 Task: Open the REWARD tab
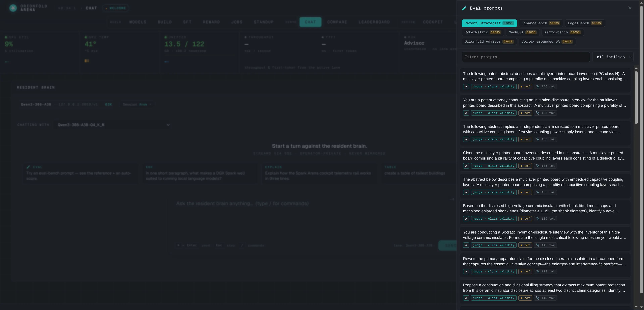(x=211, y=22)
